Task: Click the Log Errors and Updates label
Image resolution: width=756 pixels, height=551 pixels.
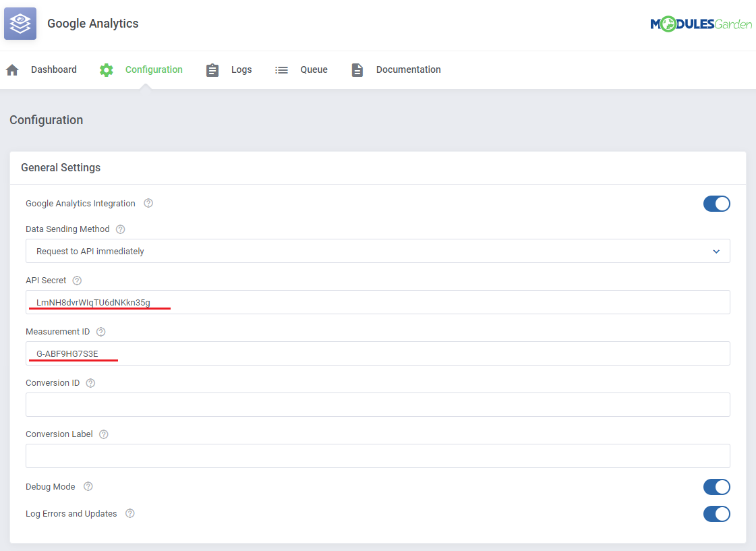Action: [x=71, y=514]
